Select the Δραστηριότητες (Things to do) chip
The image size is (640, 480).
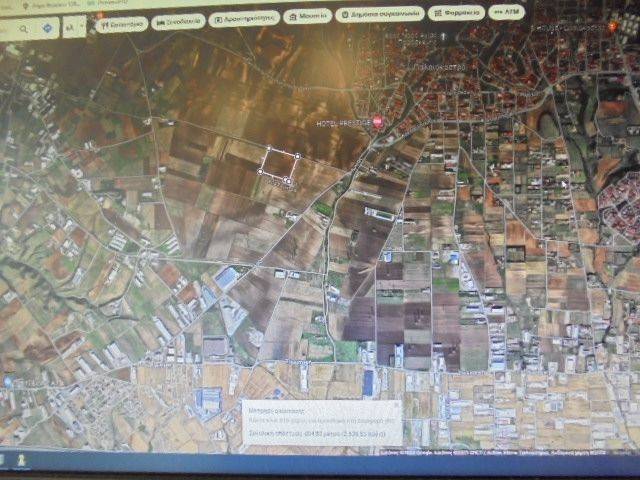tap(244, 18)
